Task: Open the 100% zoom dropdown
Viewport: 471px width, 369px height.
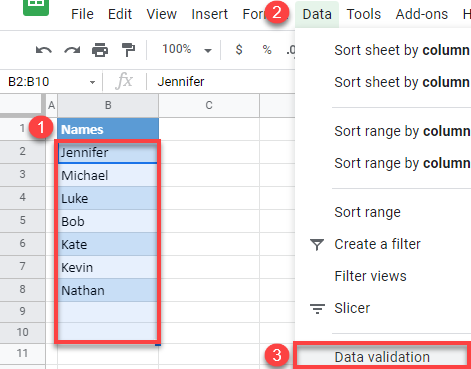Action: coord(187,50)
